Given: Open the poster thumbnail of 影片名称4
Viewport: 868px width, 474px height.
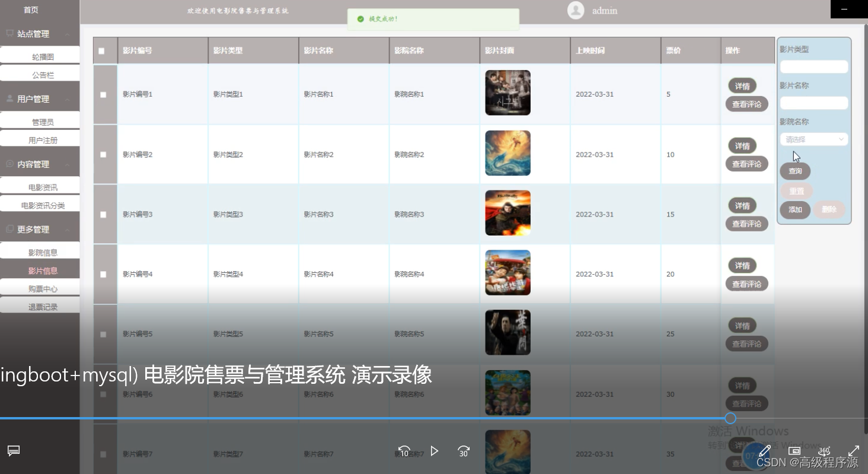Looking at the screenshot, I should tap(508, 273).
